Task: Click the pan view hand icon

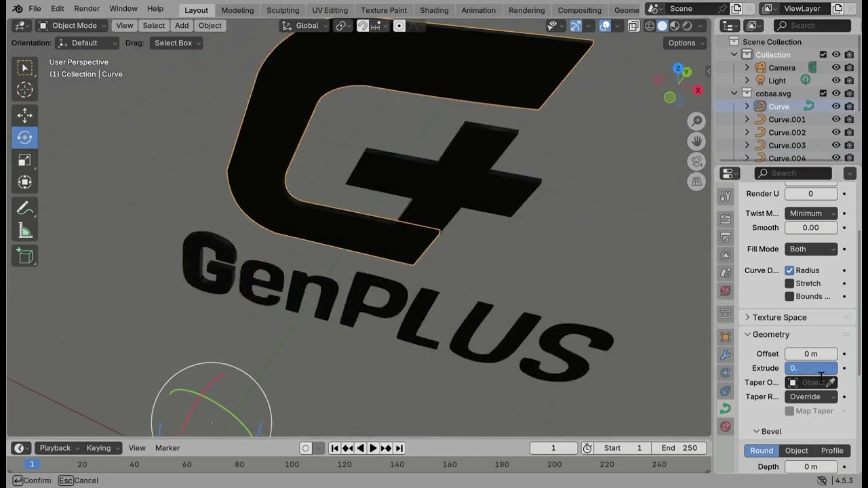Action: 696,142
